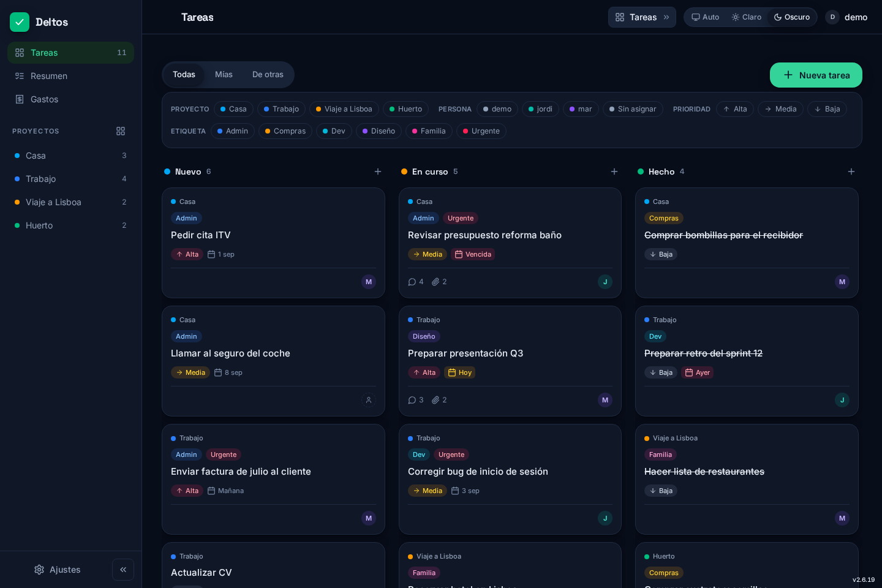The width and height of the screenshot is (882, 588).
Task: Filter by Dev tag chip
Action: pos(334,131)
